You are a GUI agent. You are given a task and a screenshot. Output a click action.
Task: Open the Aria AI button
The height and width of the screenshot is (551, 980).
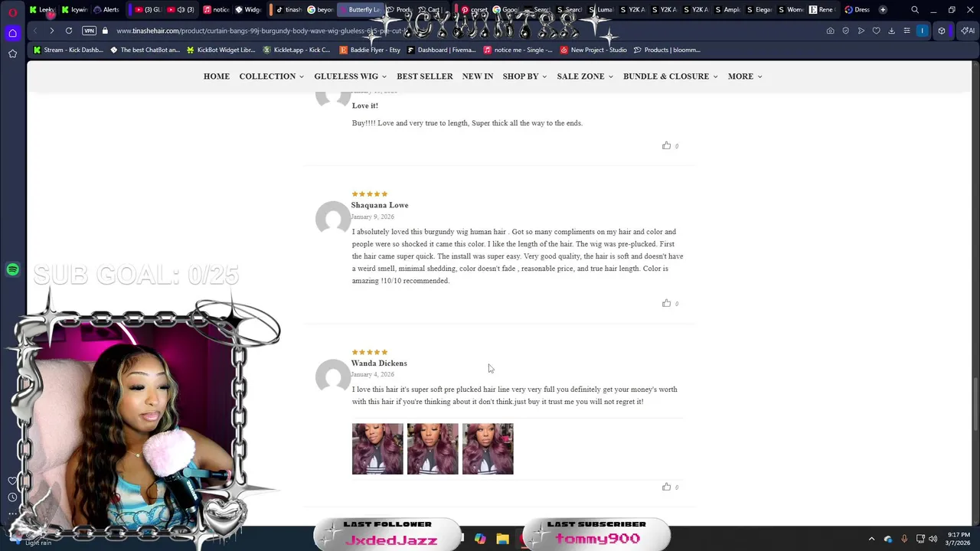(x=968, y=31)
